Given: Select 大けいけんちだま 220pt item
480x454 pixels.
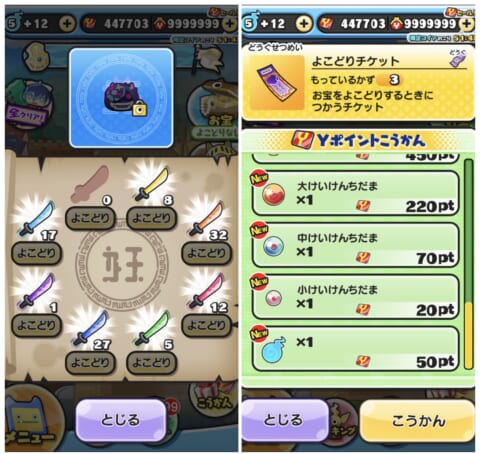Looking at the screenshot, I should tap(355, 193).
